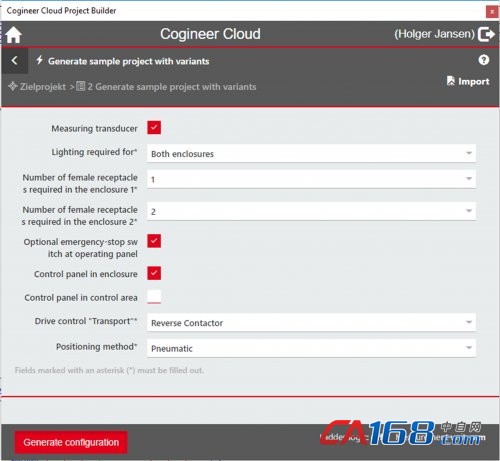
Task: Click the lightning bolt icon beside the title
Action: point(40,60)
